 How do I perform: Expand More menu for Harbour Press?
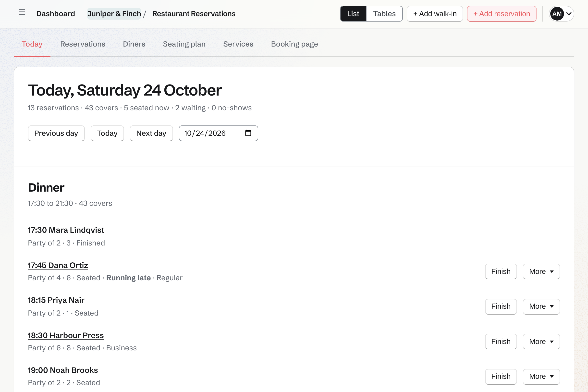[x=541, y=342]
